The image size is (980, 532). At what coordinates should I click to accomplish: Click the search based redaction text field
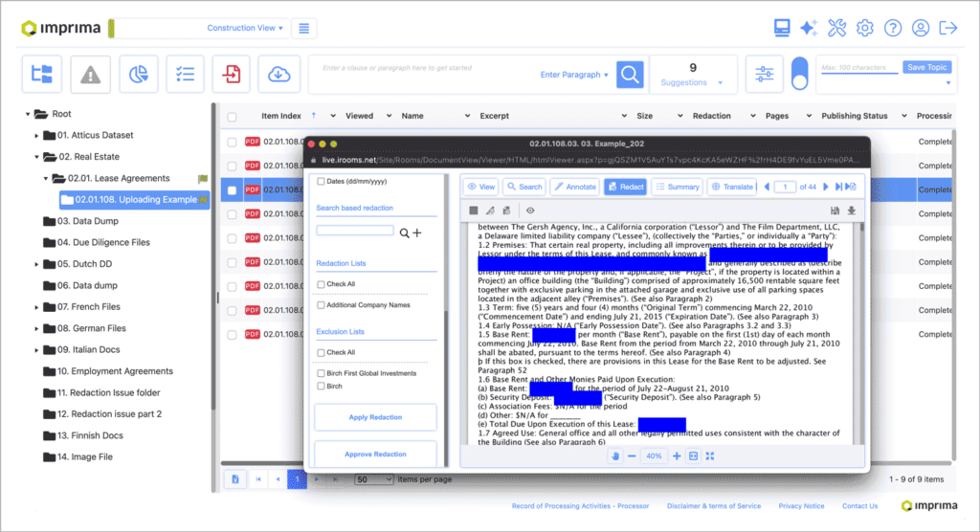[x=355, y=231]
